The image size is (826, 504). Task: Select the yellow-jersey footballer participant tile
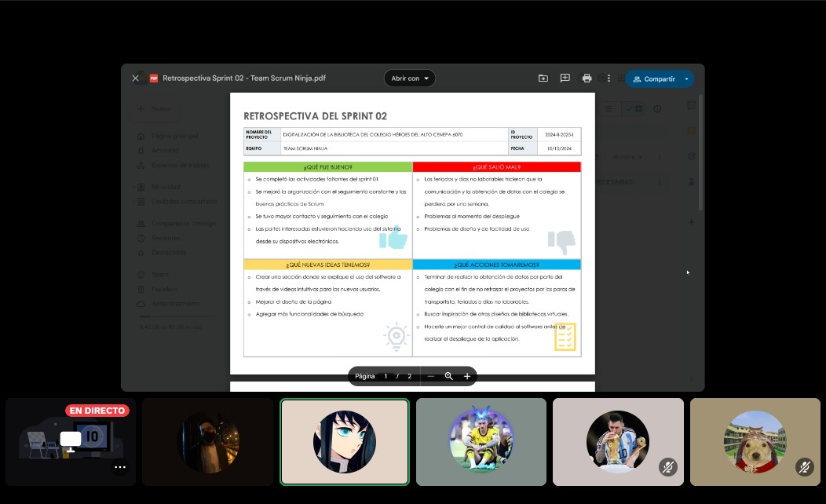click(481, 442)
